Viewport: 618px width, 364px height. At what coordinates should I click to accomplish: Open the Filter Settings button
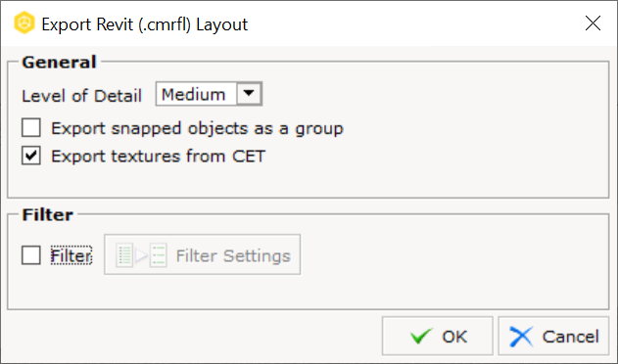(x=202, y=254)
